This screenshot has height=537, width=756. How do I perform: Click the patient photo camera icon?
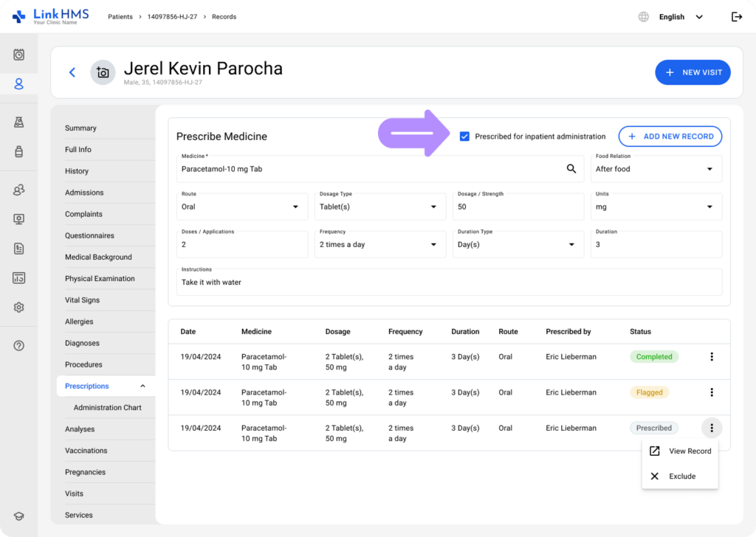pos(103,72)
